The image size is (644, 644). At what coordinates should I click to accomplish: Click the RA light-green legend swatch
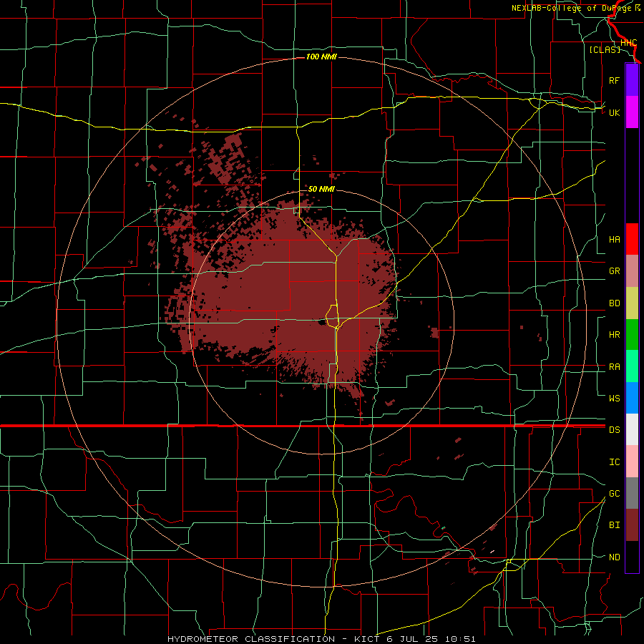[632, 366]
